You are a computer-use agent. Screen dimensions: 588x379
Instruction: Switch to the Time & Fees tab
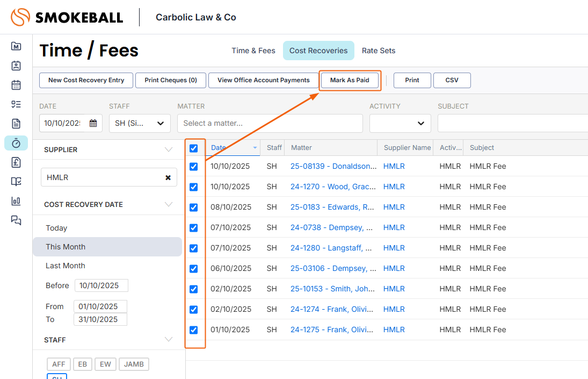(x=253, y=51)
